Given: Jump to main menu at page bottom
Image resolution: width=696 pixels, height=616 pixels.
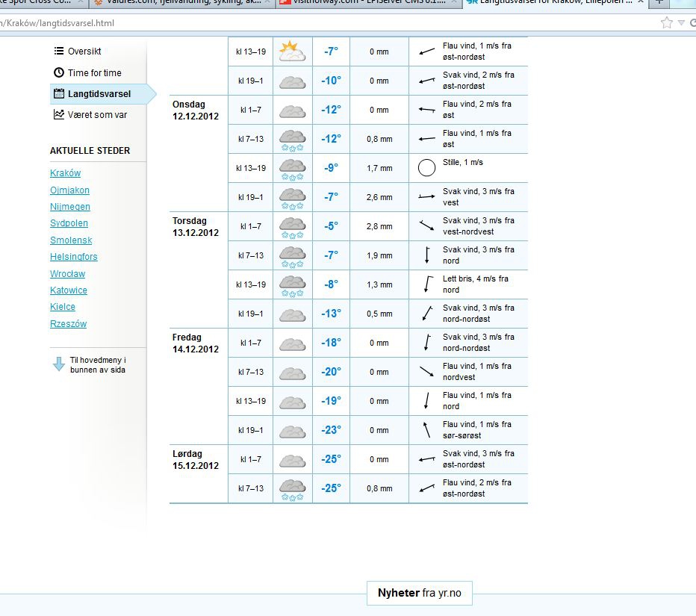Looking at the screenshot, I should [x=98, y=365].
